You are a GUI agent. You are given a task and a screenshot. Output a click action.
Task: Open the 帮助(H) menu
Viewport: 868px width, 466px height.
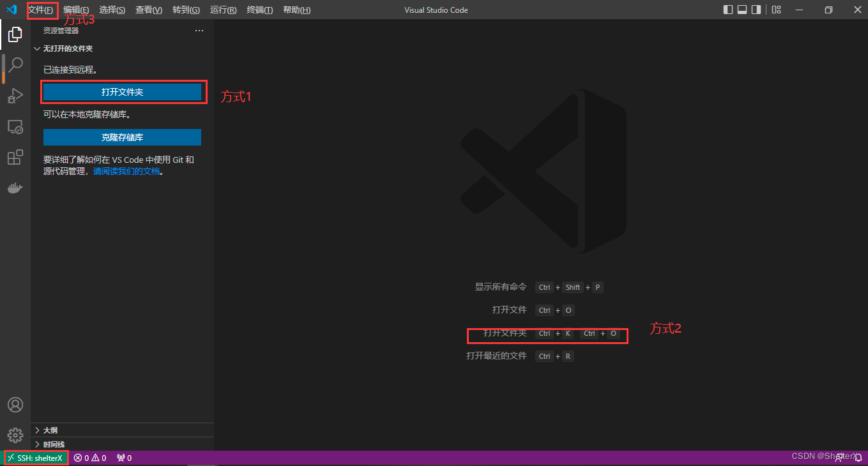tap(297, 10)
